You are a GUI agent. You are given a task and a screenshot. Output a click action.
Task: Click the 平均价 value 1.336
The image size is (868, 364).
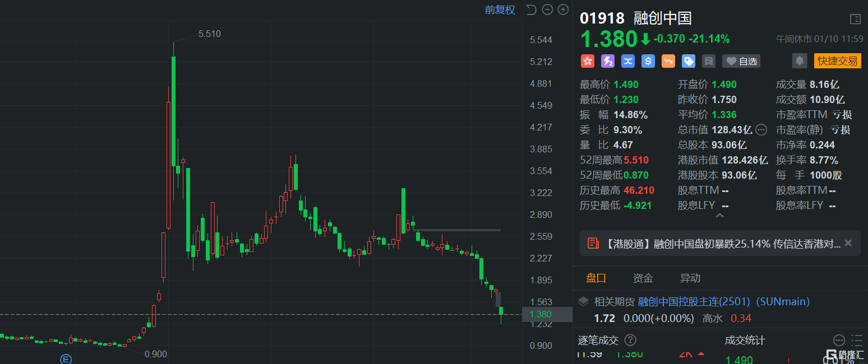coord(724,115)
